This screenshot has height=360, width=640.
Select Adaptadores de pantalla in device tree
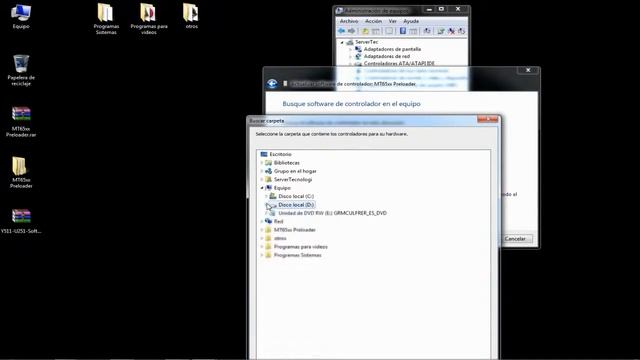[x=392, y=49]
